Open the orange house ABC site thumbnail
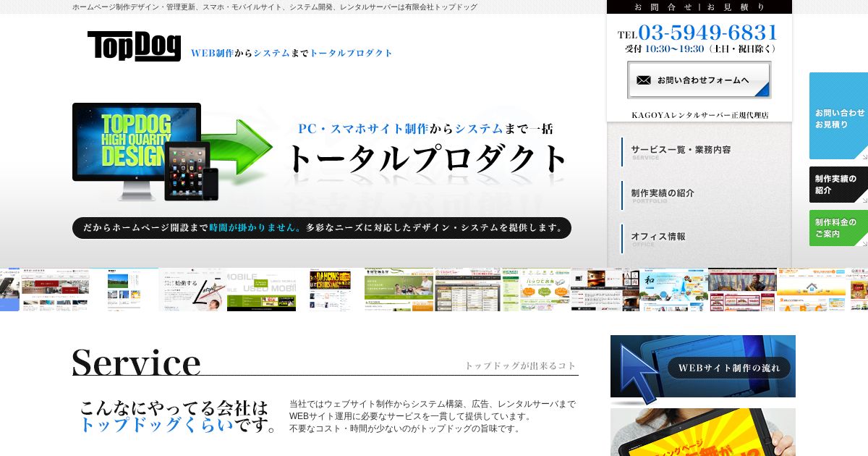The width and height of the screenshot is (868, 456). click(811, 290)
